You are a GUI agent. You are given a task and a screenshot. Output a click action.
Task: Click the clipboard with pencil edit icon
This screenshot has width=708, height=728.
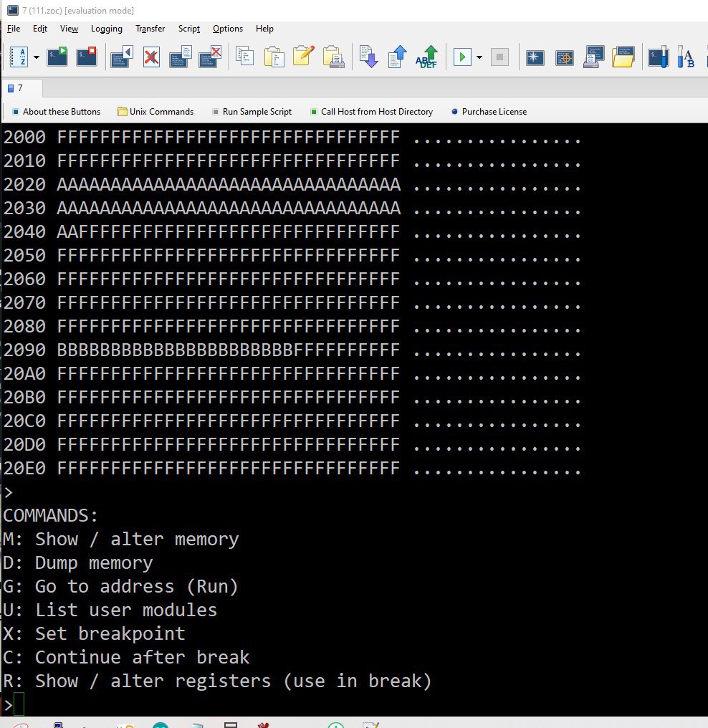304,57
